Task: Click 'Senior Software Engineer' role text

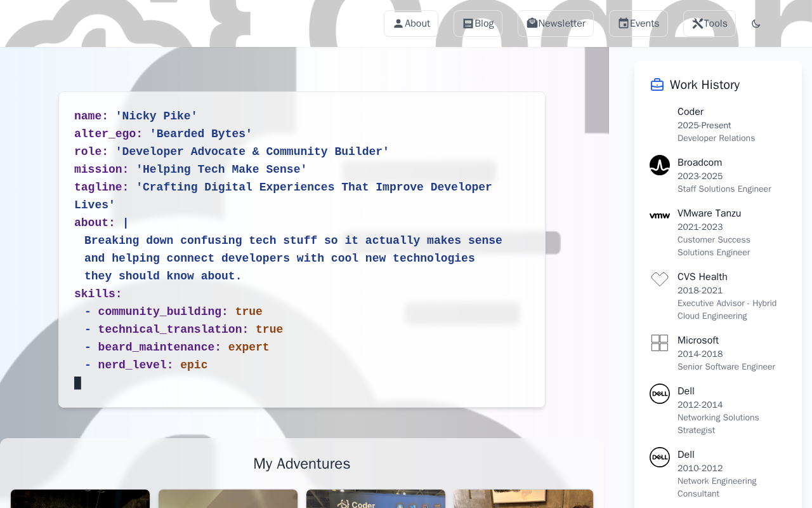Action: coord(726,367)
